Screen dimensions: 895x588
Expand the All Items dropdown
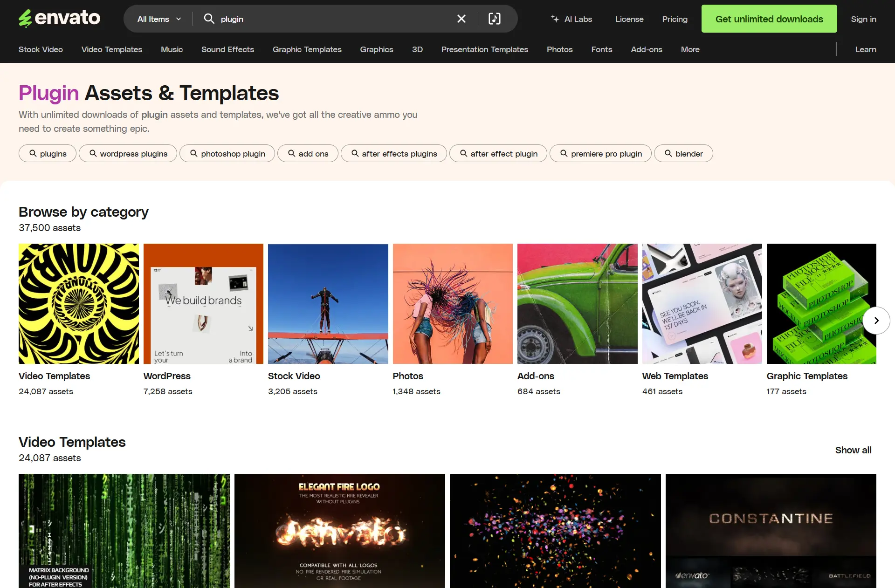(x=159, y=19)
